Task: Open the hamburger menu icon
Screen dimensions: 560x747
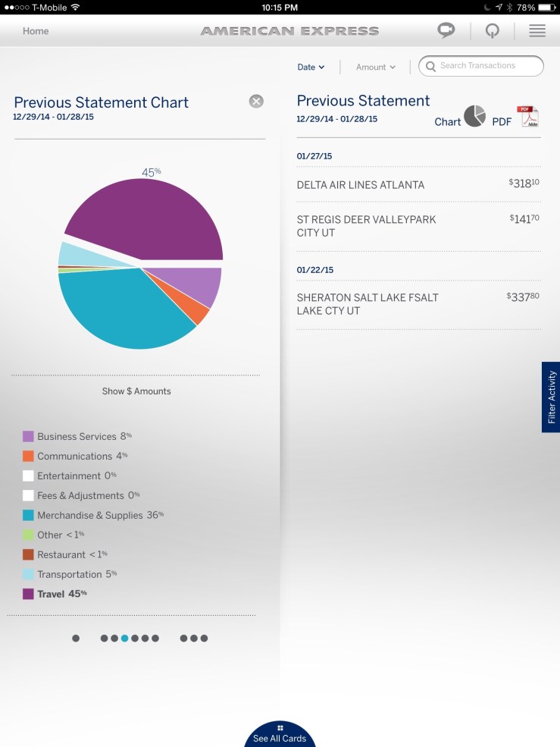Action: click(537, 31)
